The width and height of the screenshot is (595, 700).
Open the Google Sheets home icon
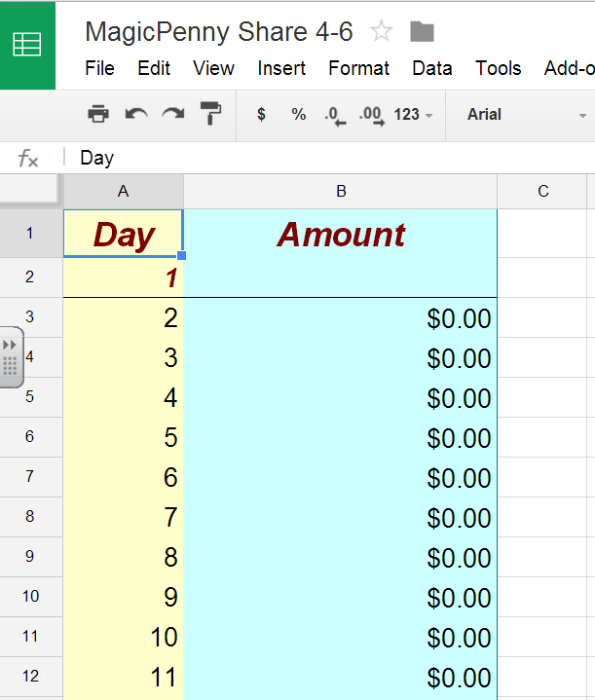pyautogui.click(x=27, y=45)
